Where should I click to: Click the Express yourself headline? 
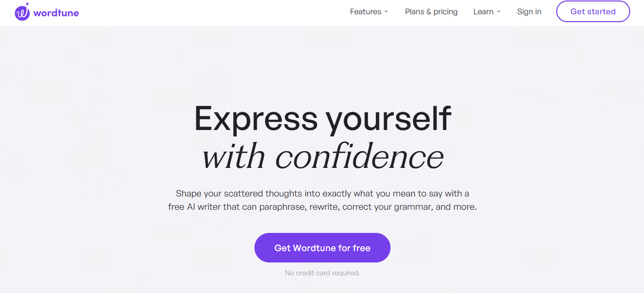point(323,118)
